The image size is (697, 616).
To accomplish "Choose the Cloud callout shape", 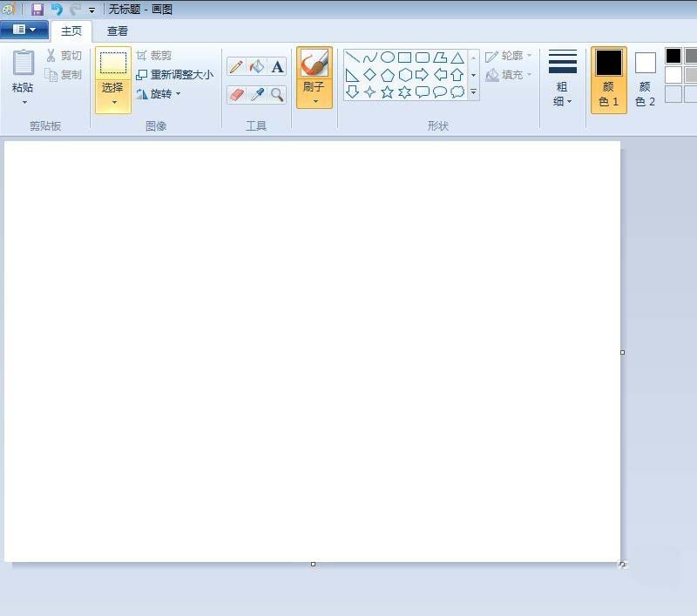I will (x=457, y=92).
